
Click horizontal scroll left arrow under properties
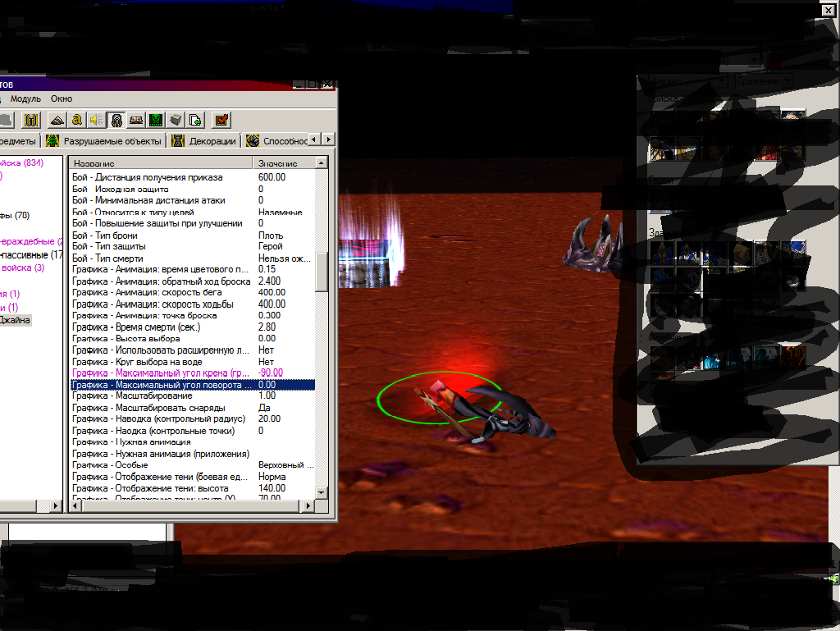[x=76, y=505]
